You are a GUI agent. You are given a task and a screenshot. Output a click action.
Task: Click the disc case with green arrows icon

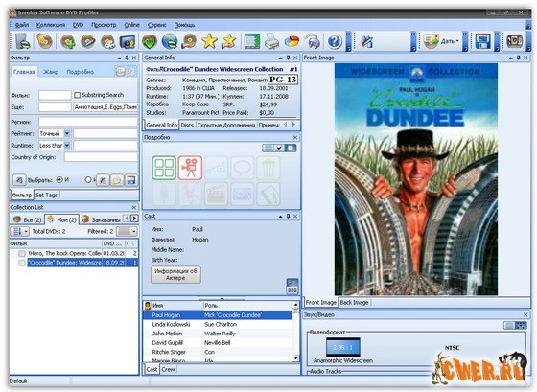(23, 41)
